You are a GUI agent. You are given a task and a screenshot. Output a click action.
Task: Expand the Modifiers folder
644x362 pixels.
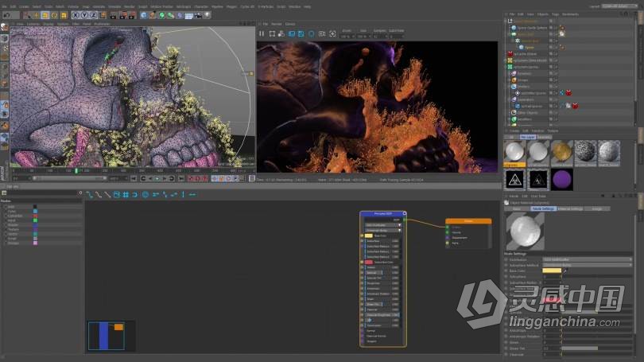coord(510,119)
